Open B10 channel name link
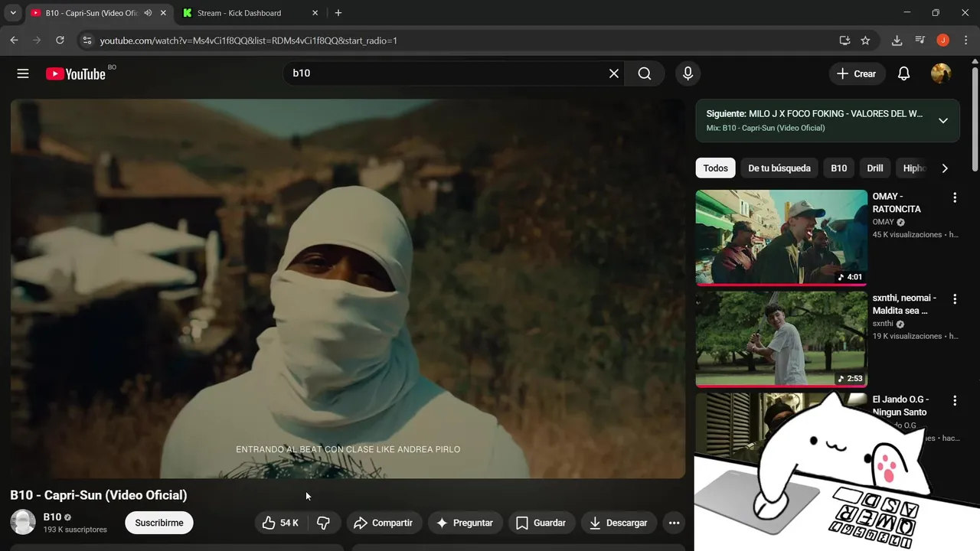 pyautogui.click(x=52, y=517)
